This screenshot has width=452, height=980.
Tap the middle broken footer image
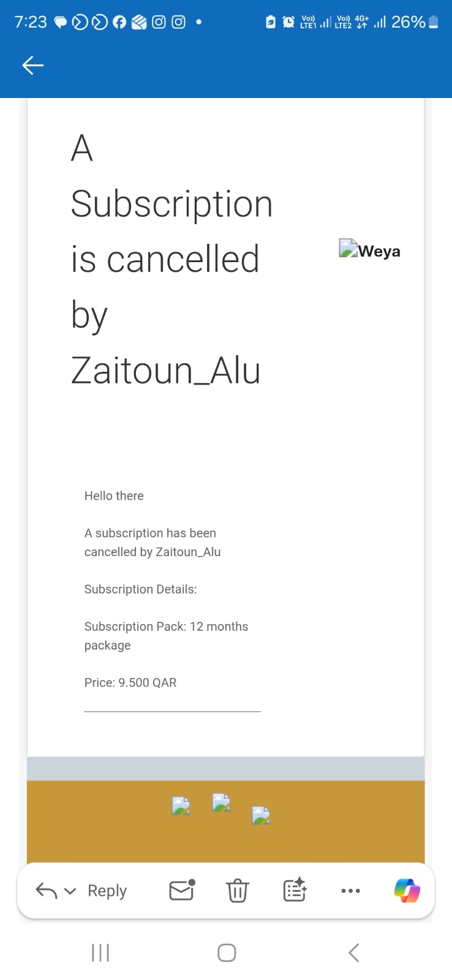pos(221,802)
